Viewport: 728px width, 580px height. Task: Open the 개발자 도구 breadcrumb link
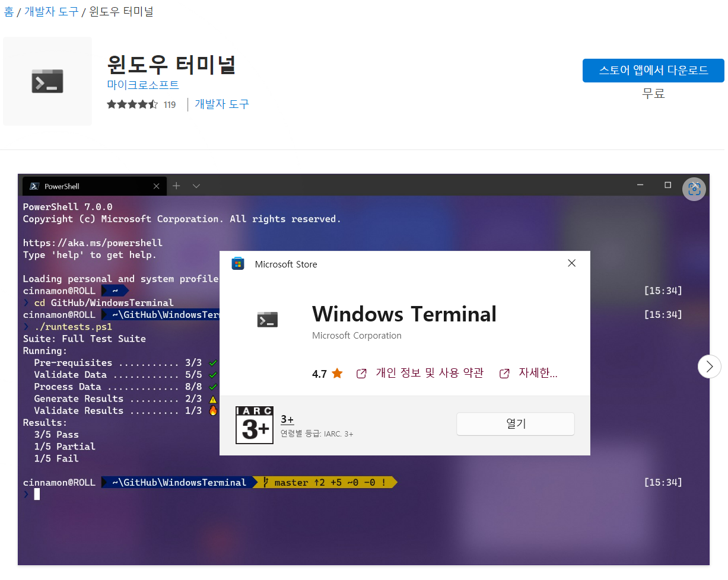click(52, 11)
